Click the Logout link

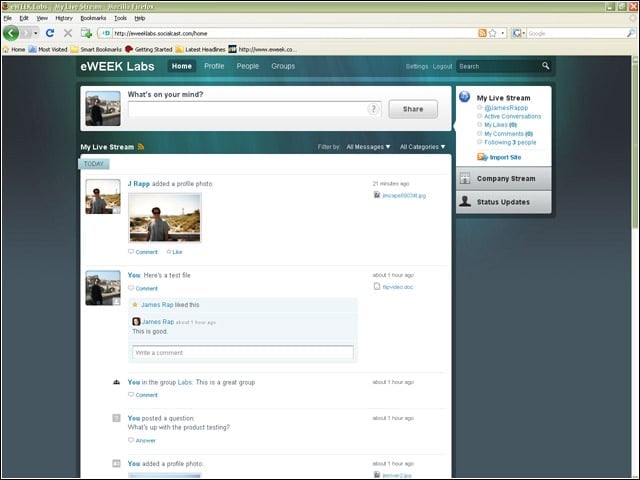pyautogui.click(x=442, y=66)
